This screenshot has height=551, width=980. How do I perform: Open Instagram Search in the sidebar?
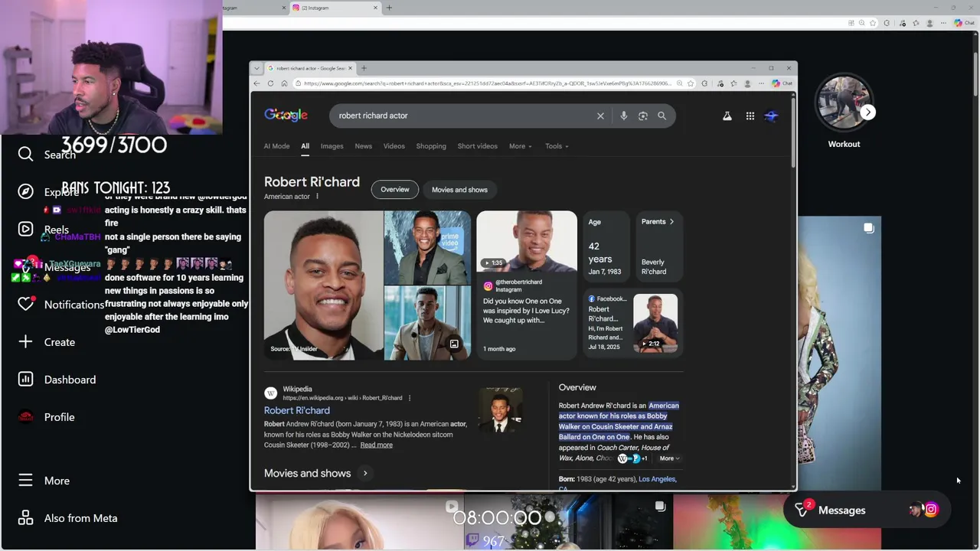click(x=47, y=155)
